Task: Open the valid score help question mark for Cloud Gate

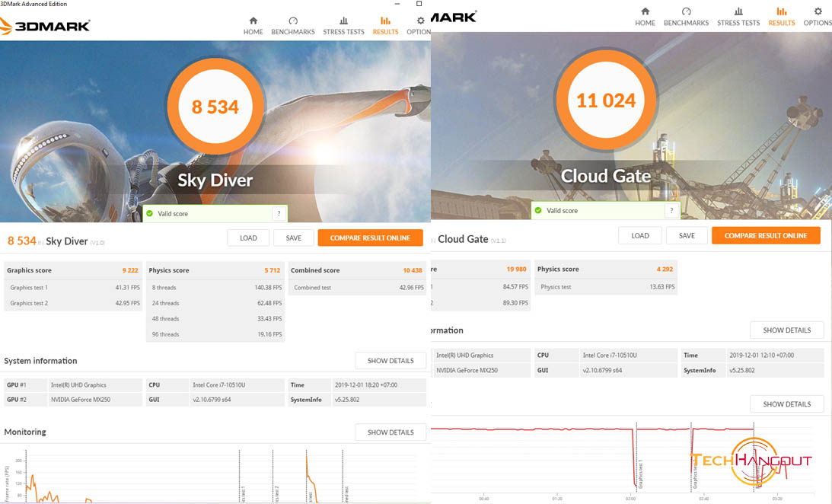Action: pyautogui.click(x=671, y=210)
